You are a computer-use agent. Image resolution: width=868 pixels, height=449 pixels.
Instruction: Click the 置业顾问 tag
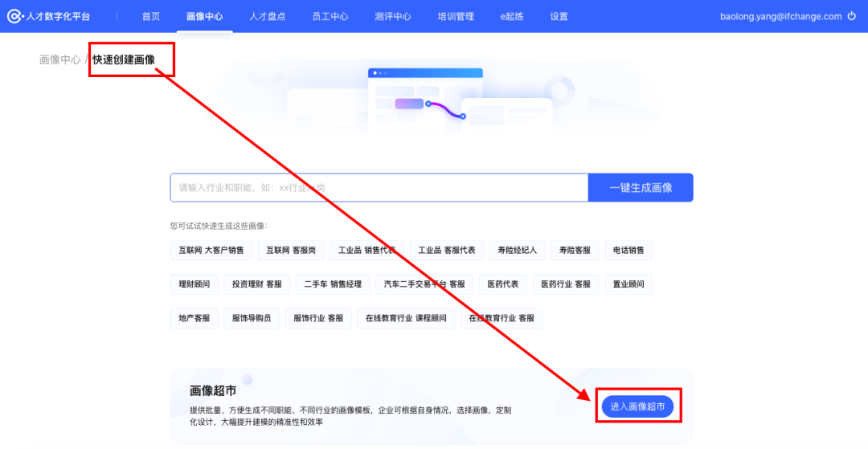[x=628, y=284]
